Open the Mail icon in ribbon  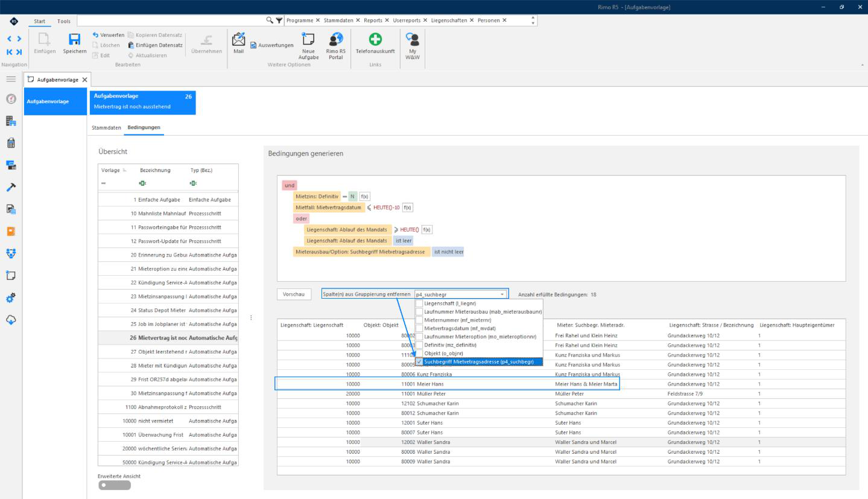[238, 40]
